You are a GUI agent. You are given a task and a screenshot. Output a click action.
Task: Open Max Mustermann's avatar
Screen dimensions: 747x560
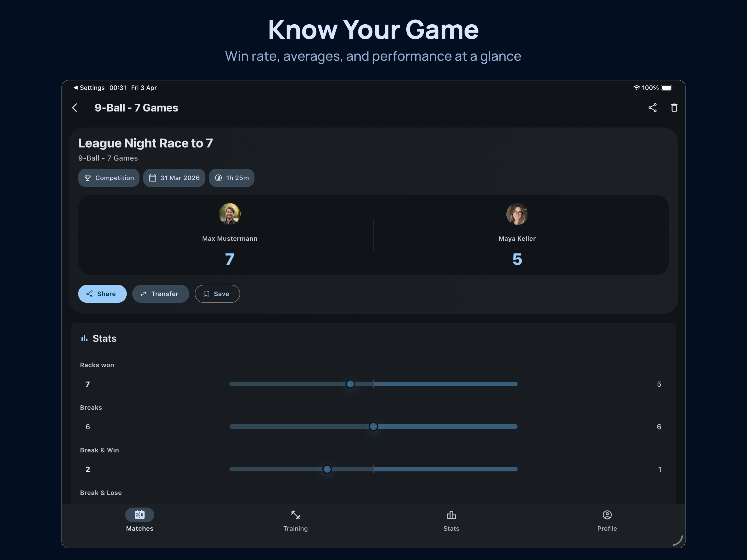230,214
